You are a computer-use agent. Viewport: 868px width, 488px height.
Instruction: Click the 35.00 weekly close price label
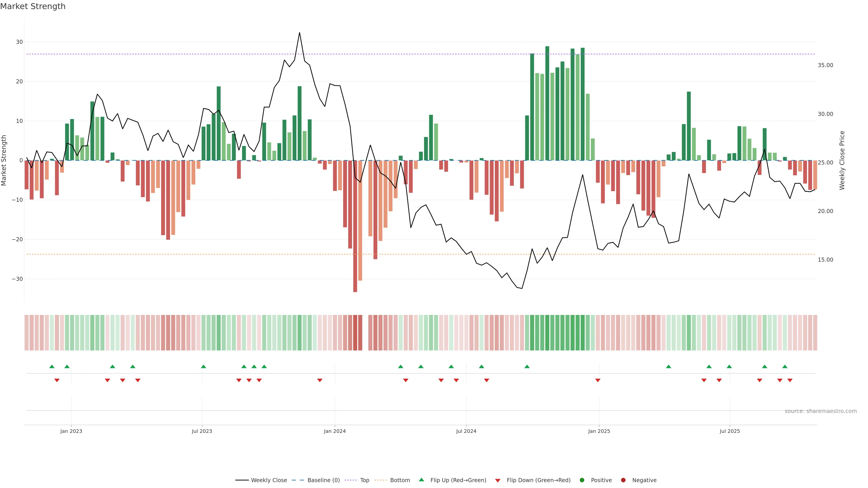(x=825, y=65)
